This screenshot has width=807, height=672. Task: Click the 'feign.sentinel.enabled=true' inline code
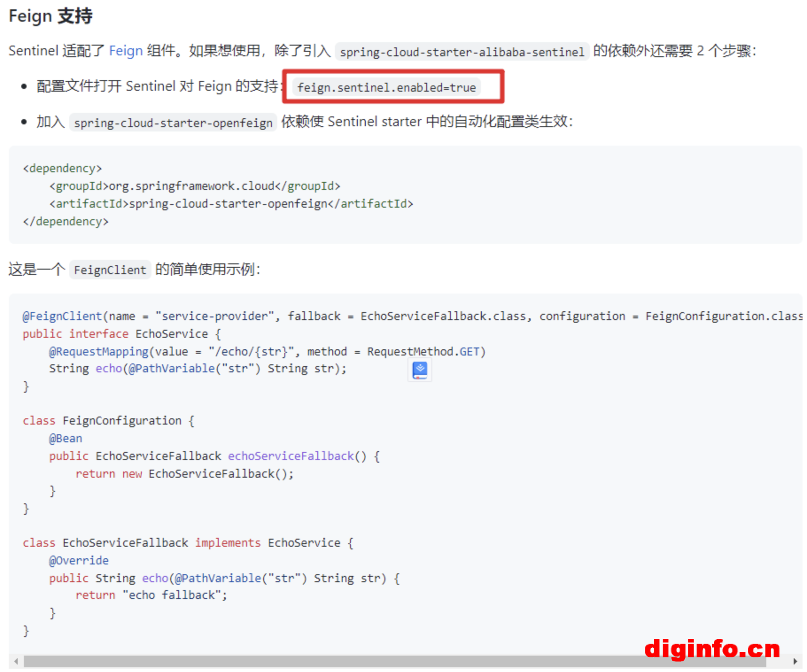[386, 87]
